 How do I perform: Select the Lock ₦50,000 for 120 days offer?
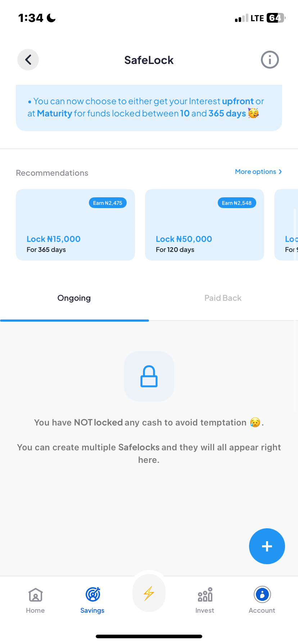coord(204,225)
